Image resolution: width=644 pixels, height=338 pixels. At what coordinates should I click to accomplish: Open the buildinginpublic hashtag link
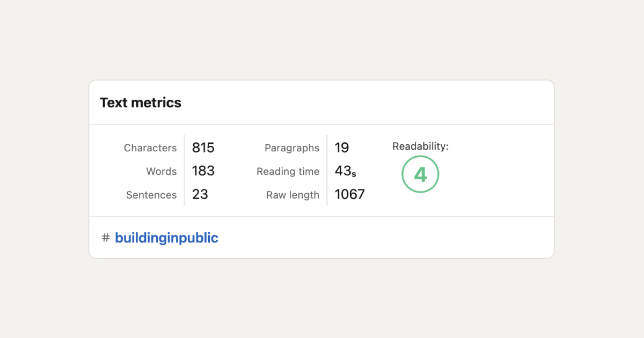pos(166,237)
